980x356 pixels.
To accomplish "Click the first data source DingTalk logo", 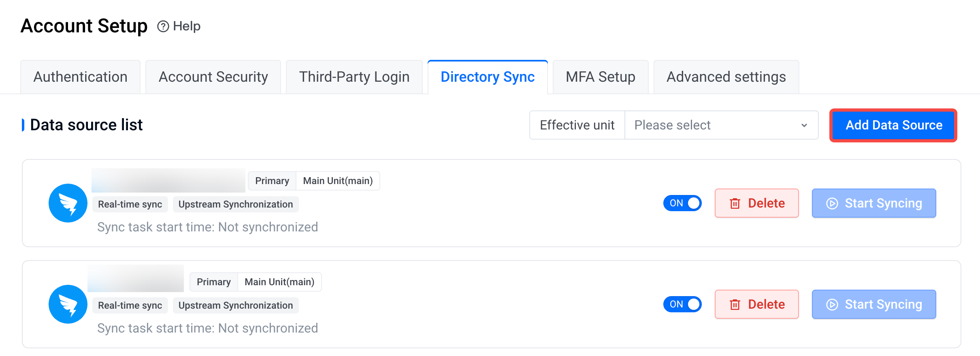I will pos(68,203).
